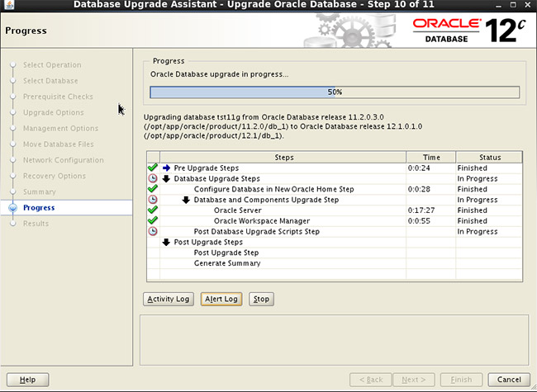Click the green checkmark beside Oracle Workspace Manager
Image resolution: width=537 pixels, height=392 pixels.
click(153, 220)
